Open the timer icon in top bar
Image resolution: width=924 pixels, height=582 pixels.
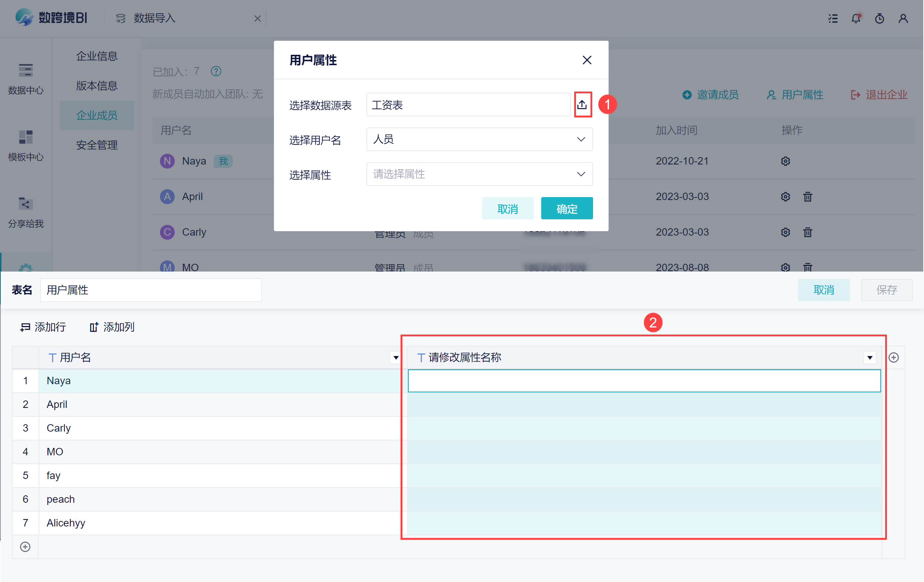click(x=879, y=19)
